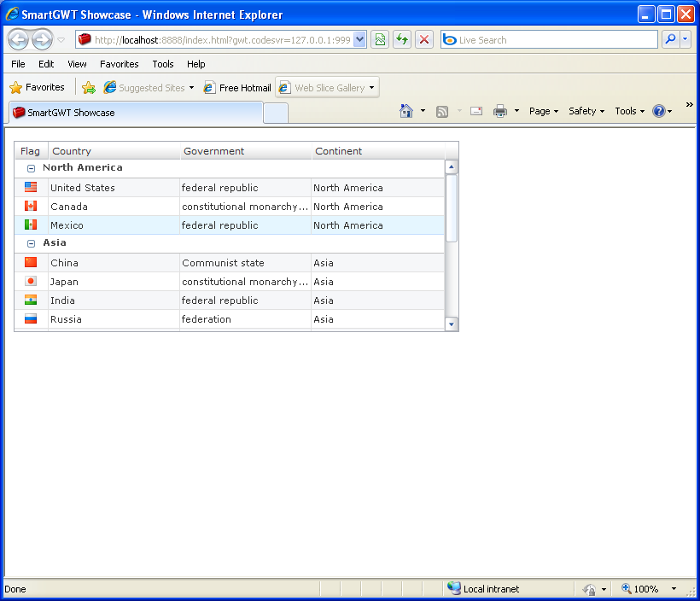700x601 pixels.
Task: Open the Favorites menu
Action: pos(120,64)
